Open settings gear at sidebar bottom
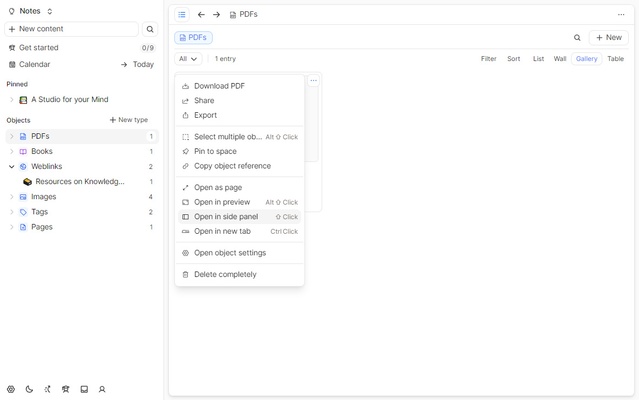This screenshot has width=639, height=400. point(11,389)
